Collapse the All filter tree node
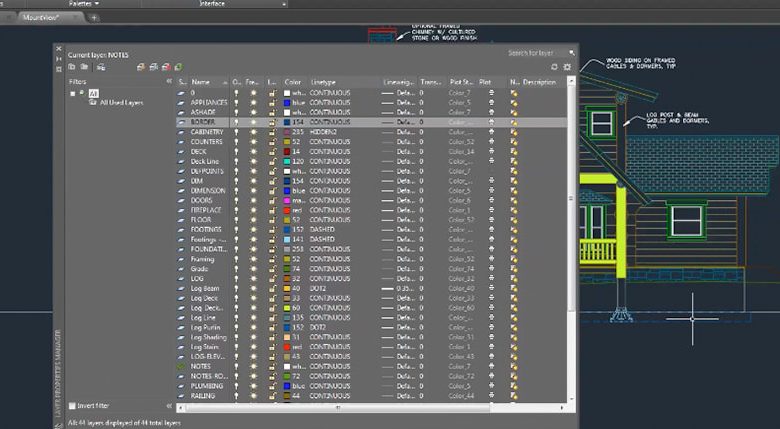The image size is (780, 429). coord(72,93)
